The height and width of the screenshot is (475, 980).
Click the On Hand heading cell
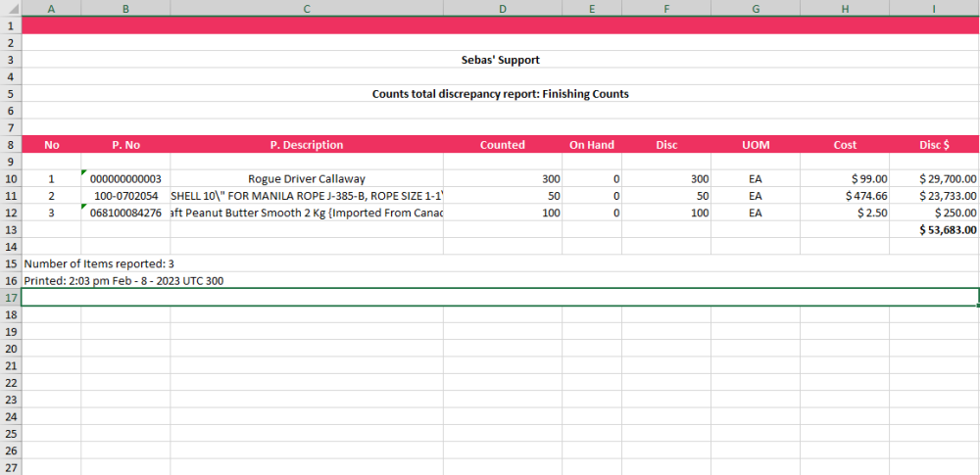click(592, 144)
